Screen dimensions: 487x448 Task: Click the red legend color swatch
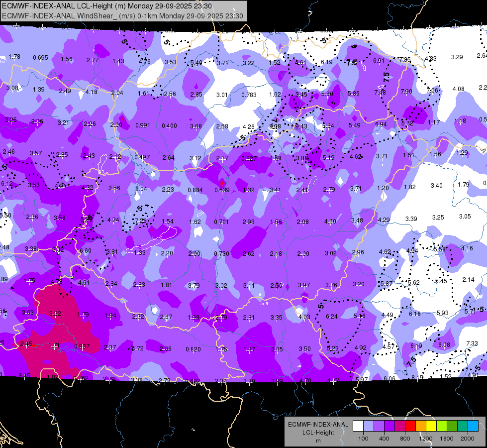coord(410,426)
